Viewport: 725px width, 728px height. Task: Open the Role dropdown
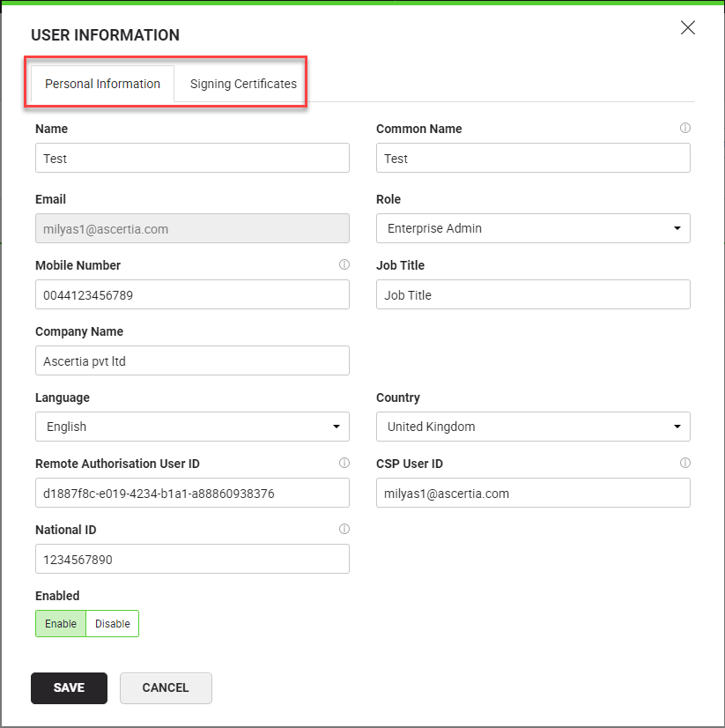point(533,228)
